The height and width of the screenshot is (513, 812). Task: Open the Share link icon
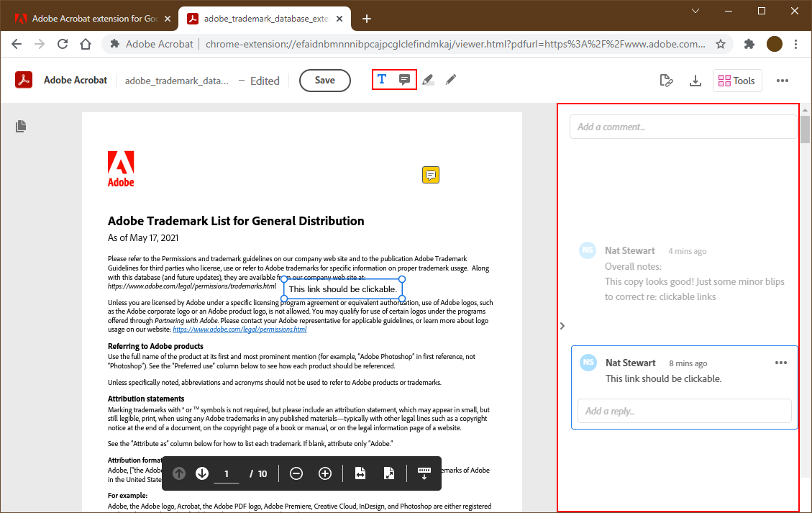click(666, 81)
